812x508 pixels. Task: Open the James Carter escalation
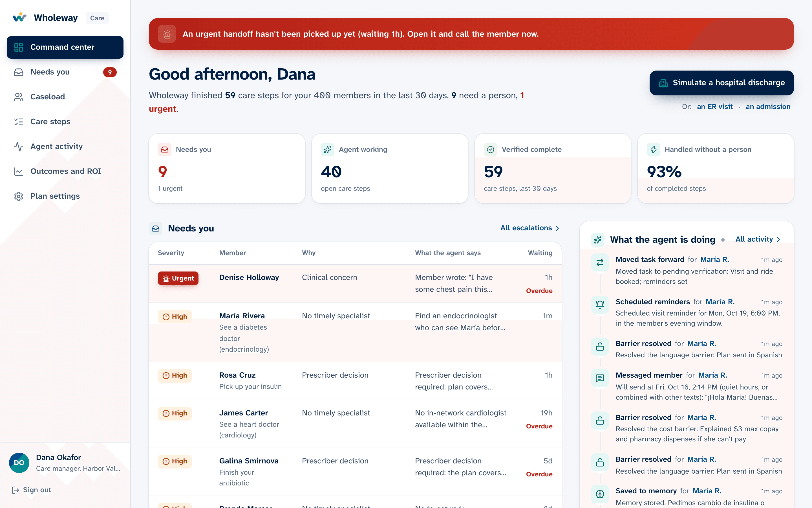(x=355, y=424)
